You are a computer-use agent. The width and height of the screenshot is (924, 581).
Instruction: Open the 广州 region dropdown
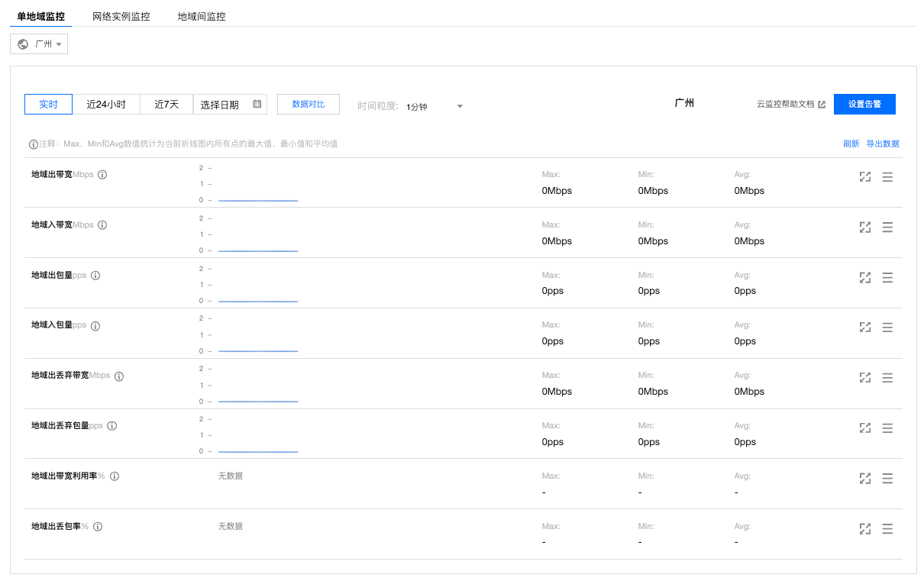39,44
